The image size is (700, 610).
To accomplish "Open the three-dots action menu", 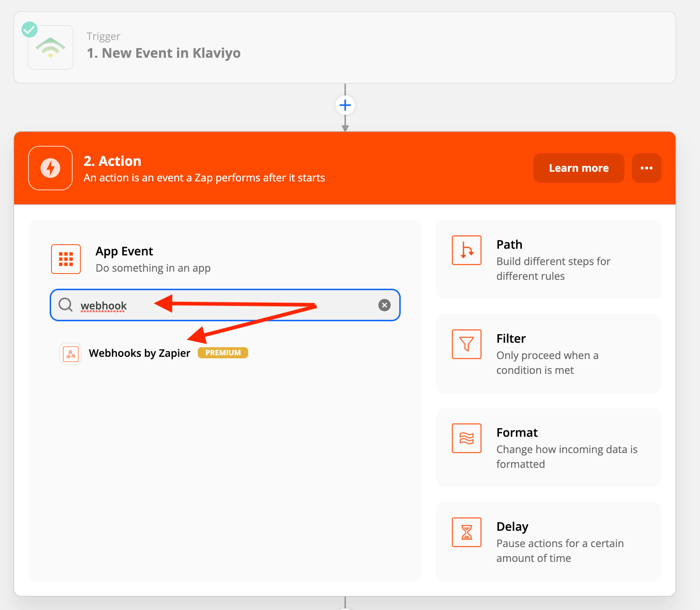I will pyautogui.click(x=647, y=168).
